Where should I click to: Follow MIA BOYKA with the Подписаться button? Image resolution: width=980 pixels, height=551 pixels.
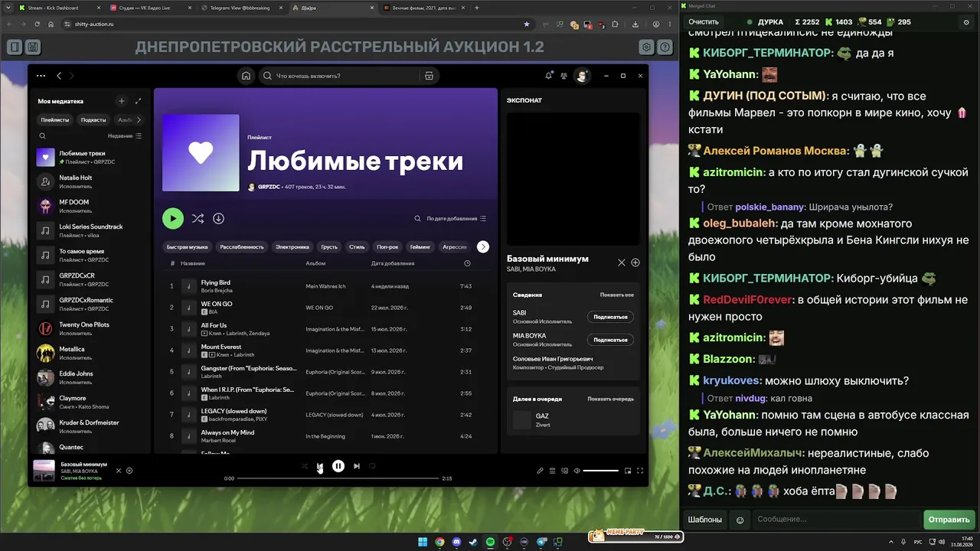click(x=610, y=340)
